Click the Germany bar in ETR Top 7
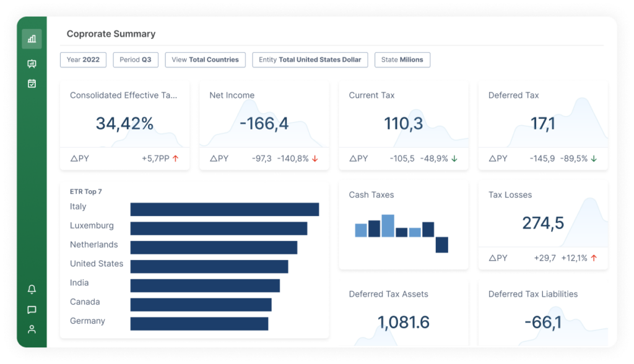This screenshot has height=364, width=634. (197, 321)
